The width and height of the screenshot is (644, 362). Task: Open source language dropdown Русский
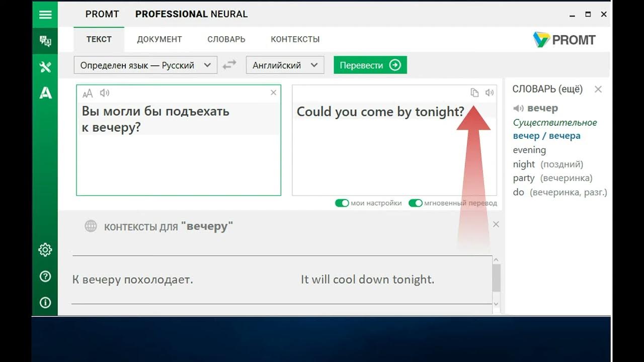(145, 65)
